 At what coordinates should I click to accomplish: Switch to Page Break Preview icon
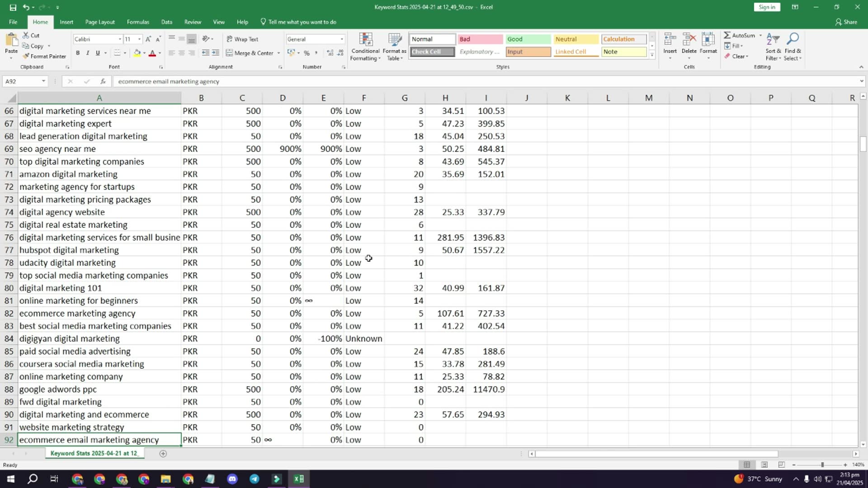[x=781, y=465]
